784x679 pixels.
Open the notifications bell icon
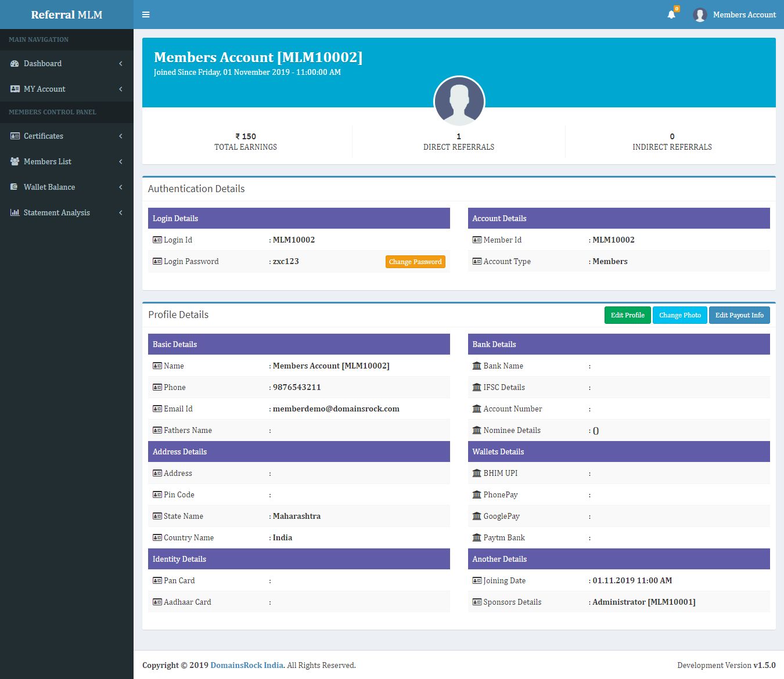pos(671,15)
